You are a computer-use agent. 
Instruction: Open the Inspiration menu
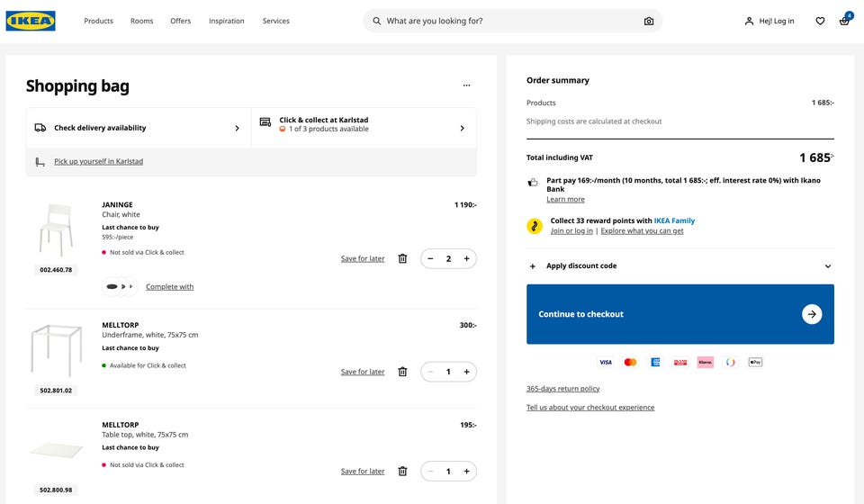pyautogui.click(x=226, y=21)
